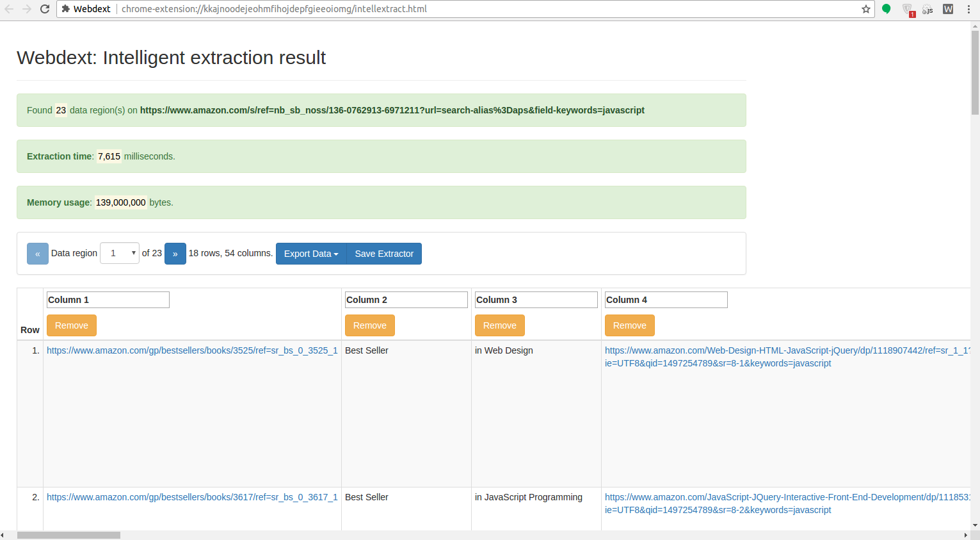Click the Amazon search URL in found banner

click(392, 110)
